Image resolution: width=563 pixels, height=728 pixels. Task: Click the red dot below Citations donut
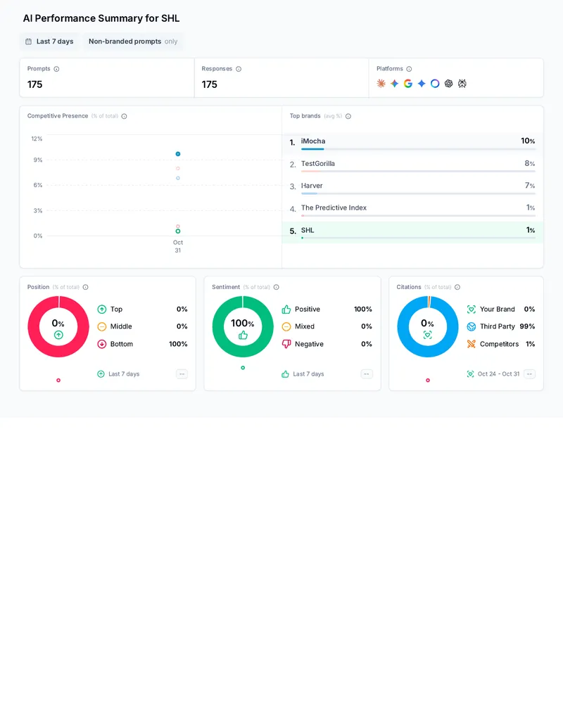click(428, 381)
